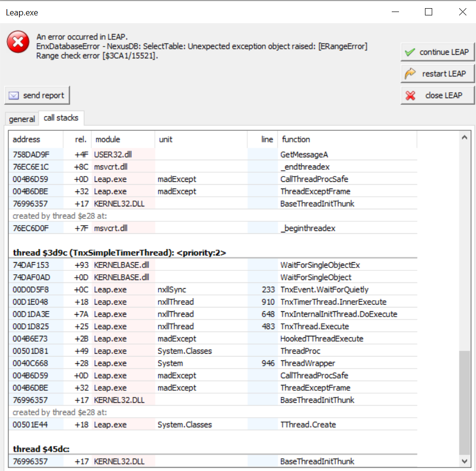This screenshot has height=471, width=476.
Task: Click the envelope icon on send report
Action: [x=13, y=96]
